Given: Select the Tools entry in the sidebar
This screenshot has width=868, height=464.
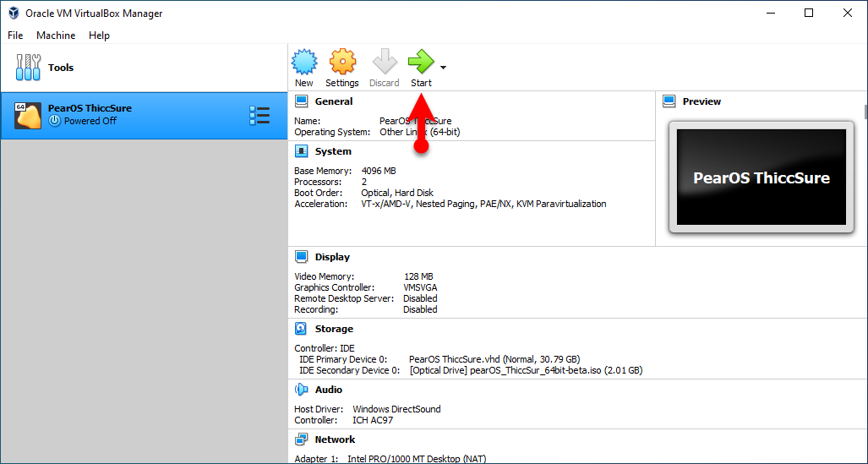Looking at the screenshot, I should pyautogui.click(x=144, y=68).
